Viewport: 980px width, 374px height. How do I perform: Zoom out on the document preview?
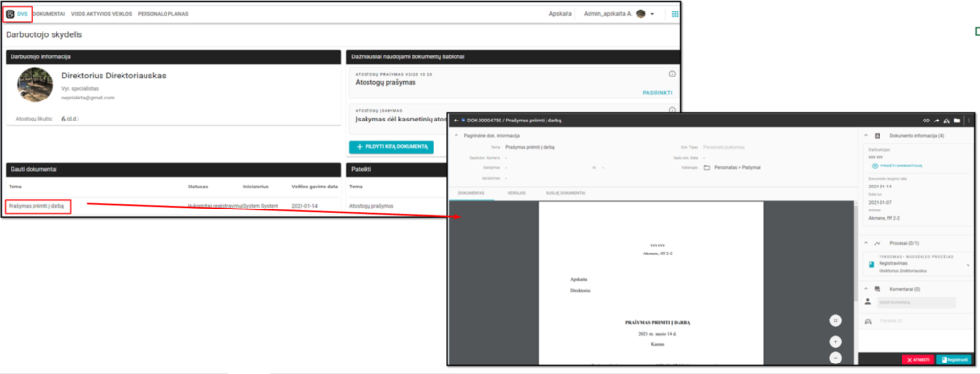pos(835,358)
